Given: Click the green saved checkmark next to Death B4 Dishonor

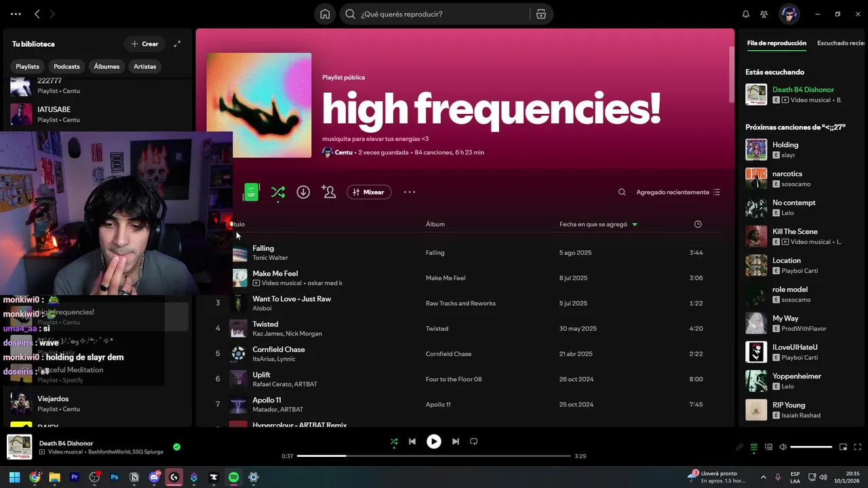Looking at the screenshot, I should point(177,447).
